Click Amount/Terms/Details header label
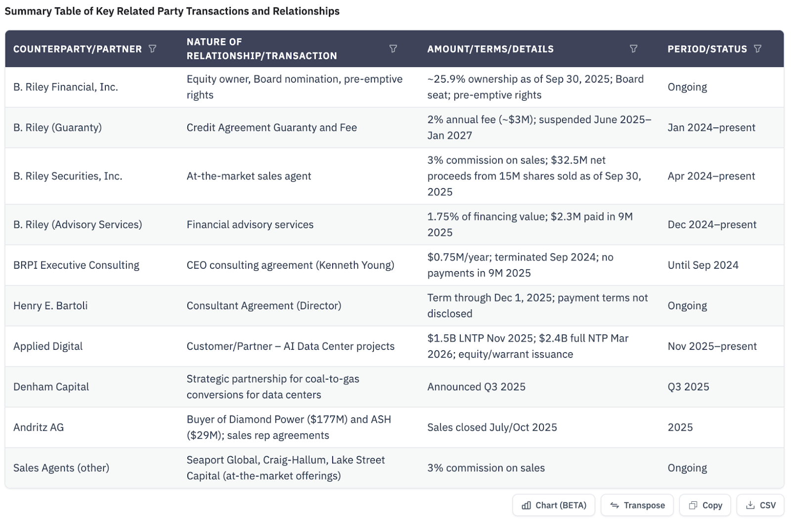 (x=490, y=49)
